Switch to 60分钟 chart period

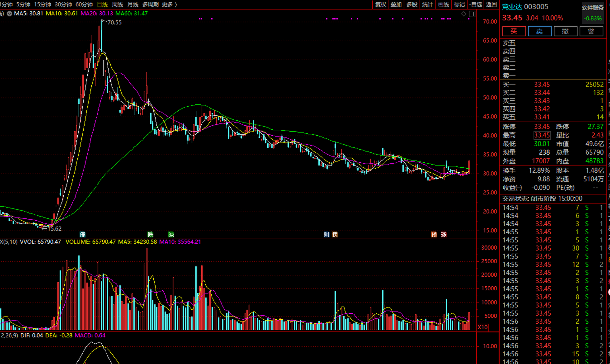point(84,4)
